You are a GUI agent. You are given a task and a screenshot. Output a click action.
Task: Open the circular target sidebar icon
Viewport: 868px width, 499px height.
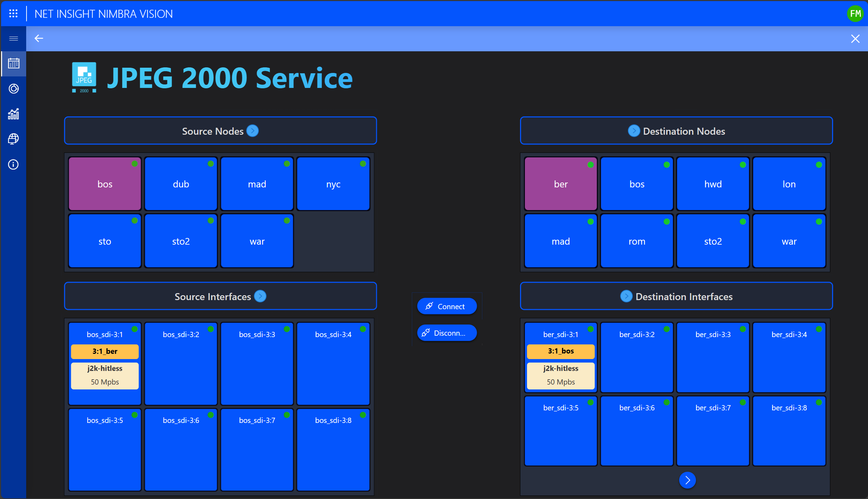[13, 89]
